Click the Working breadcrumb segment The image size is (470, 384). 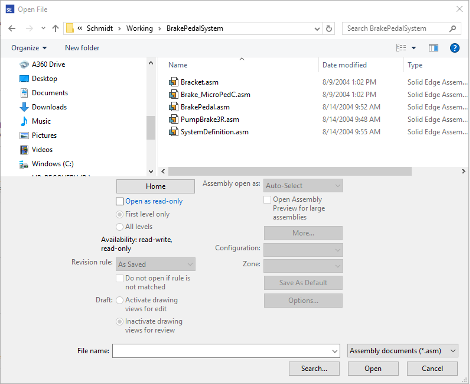pos(139,28)
